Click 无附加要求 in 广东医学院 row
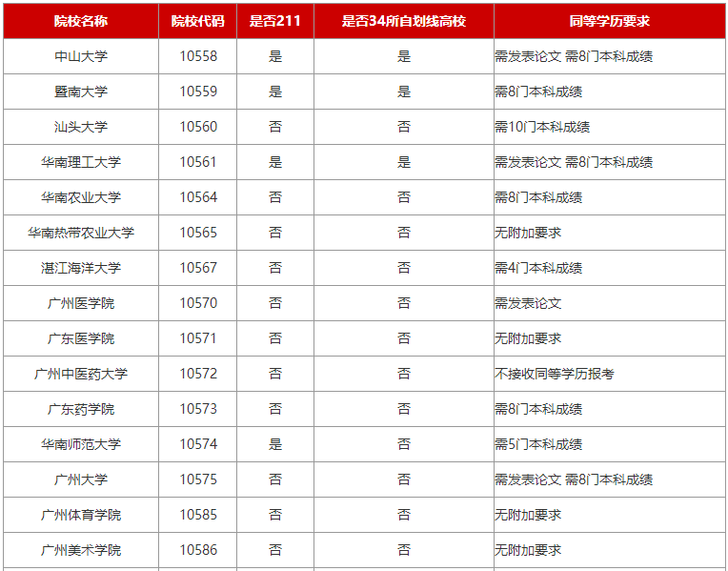Viewport: 728px width, 571px height. (528, 338)
